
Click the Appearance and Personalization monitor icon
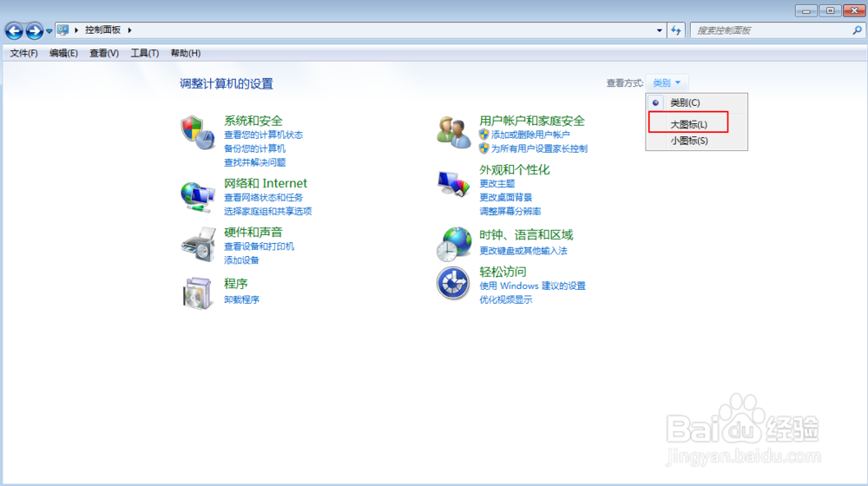pyautogui.click(x=453, y=183)
